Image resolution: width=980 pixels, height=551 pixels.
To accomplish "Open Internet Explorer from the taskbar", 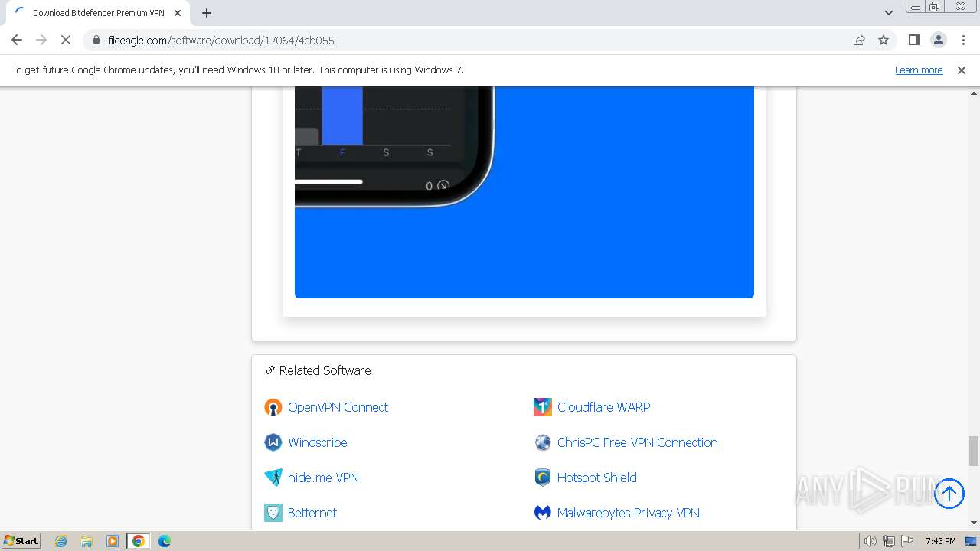I will click(61, 541).
